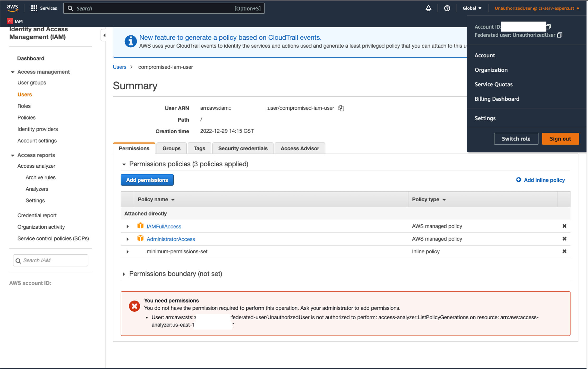
Task: Switch to the Tags tab
Action: (199, 148)
